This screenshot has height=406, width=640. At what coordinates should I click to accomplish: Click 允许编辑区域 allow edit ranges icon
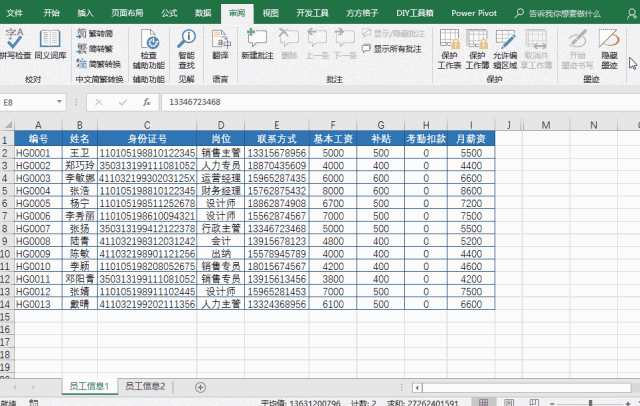[507, 44]
